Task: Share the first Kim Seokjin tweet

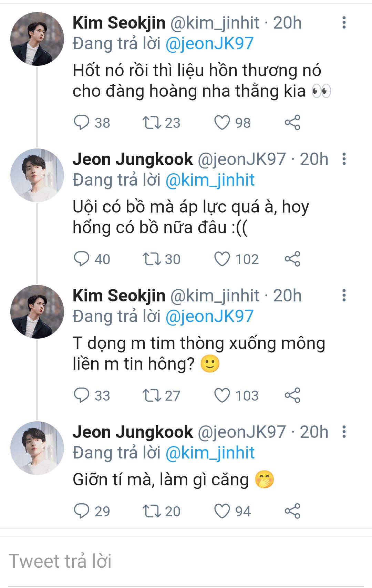Action: tap(292, 123)
